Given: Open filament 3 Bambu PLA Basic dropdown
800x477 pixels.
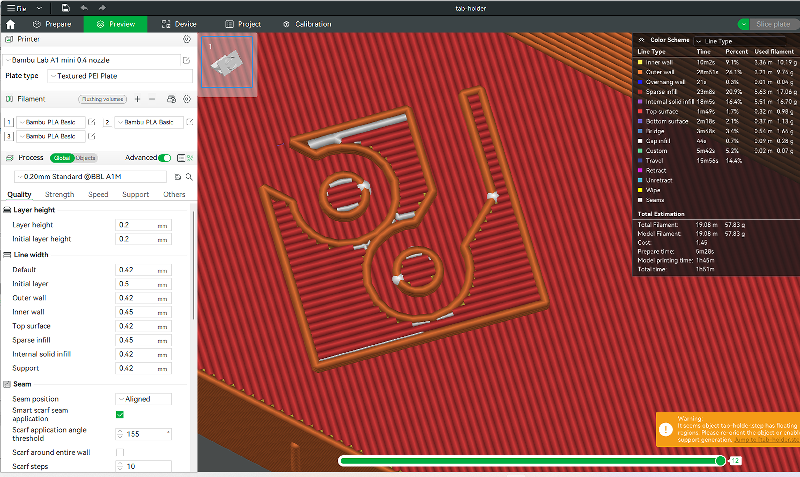Looking at the screenshot, I should point(51,136).
